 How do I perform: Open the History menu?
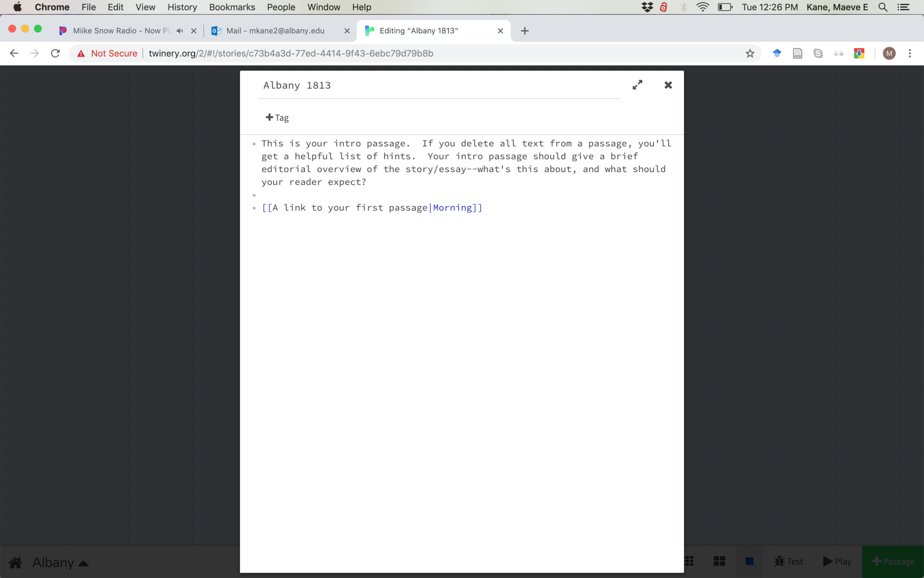[x=182, y=7]
